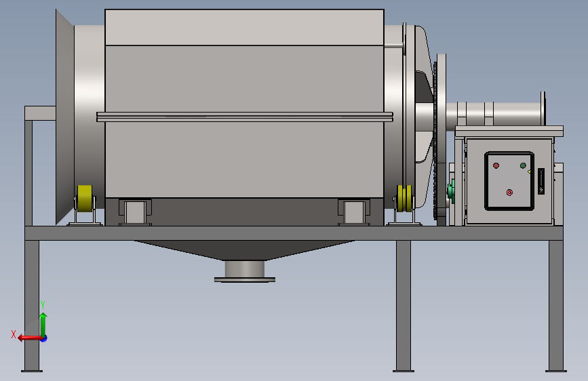The height and width of the screenshot is (381, 588).
Task: Select the round discharge outlet flange below hopper
Action: (245, 279)
